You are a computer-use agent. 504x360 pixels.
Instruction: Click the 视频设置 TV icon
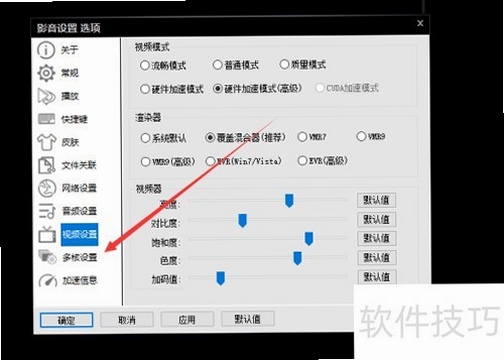pos(47,234)
